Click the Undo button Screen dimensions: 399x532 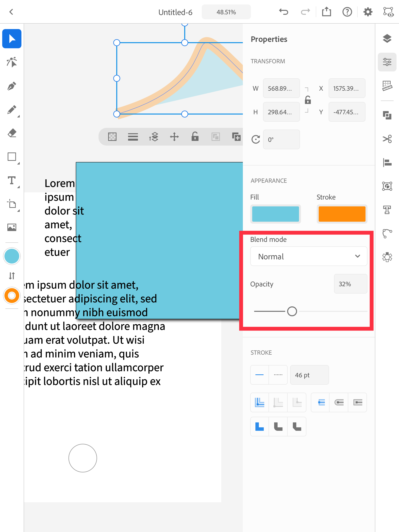tap(283, 12)
